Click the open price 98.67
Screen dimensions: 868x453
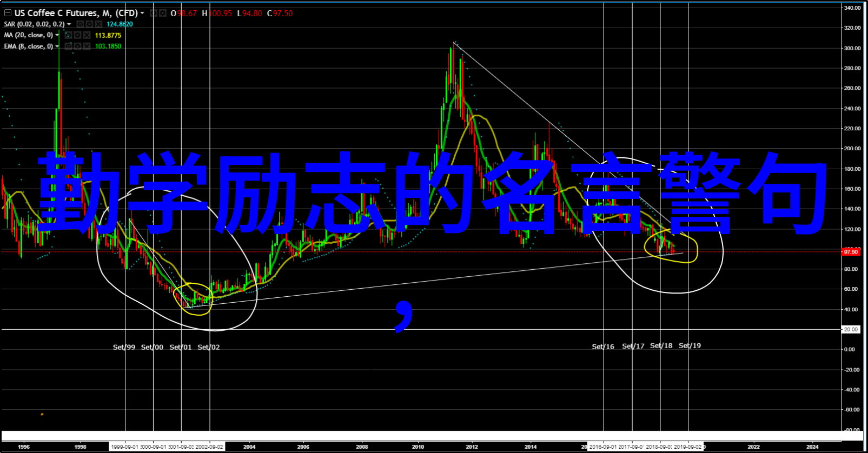[x=187, y=14]
